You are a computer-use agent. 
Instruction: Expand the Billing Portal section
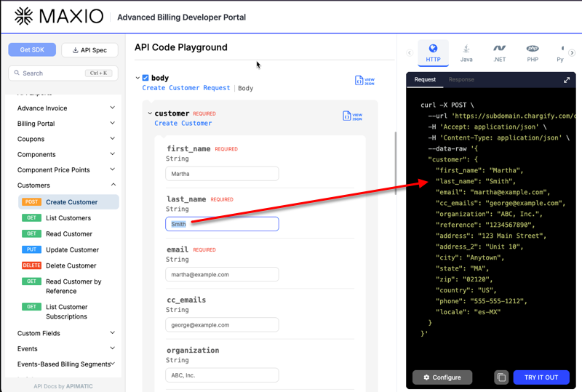click(66, 124)
